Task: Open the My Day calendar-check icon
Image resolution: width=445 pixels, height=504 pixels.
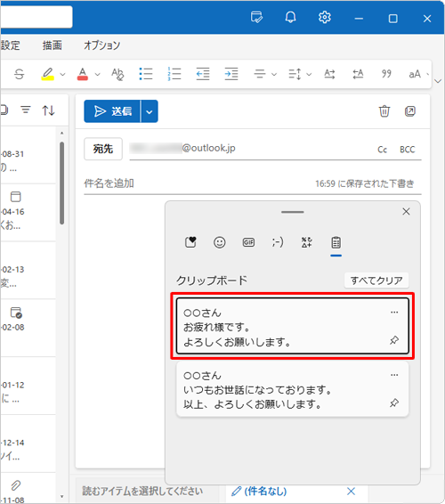Action: point(256,17)
